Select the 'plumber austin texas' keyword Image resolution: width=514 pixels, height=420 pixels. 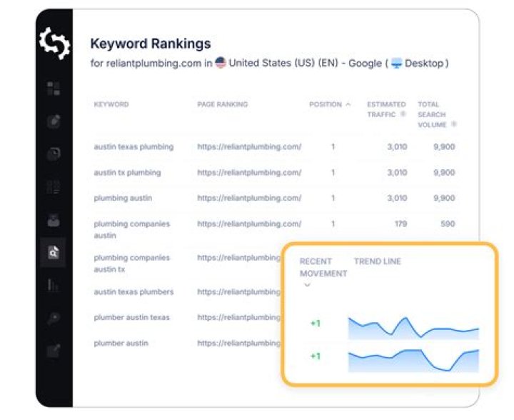pyautogui.click(x=131, y=317)
